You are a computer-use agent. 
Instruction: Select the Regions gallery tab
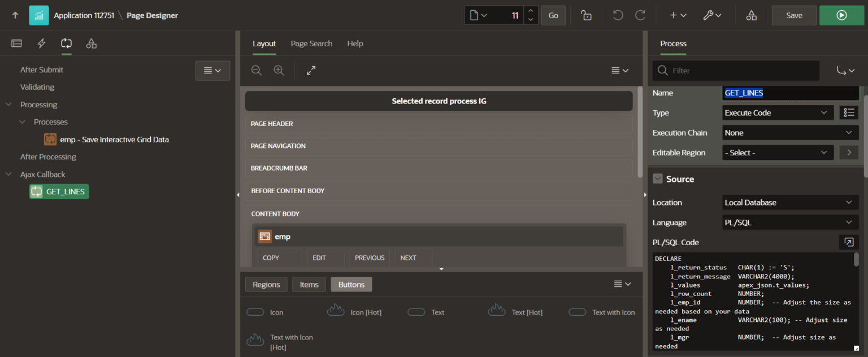(266, 284)
